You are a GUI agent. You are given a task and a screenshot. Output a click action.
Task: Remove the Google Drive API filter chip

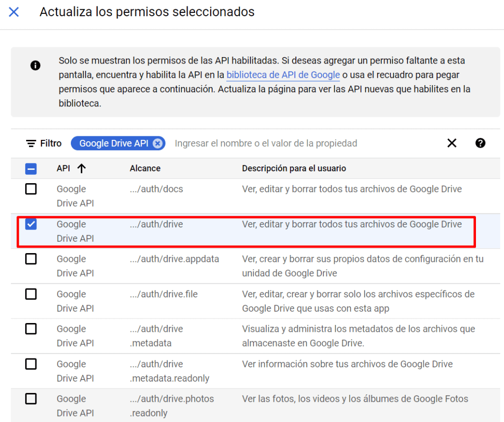[157, 143]
